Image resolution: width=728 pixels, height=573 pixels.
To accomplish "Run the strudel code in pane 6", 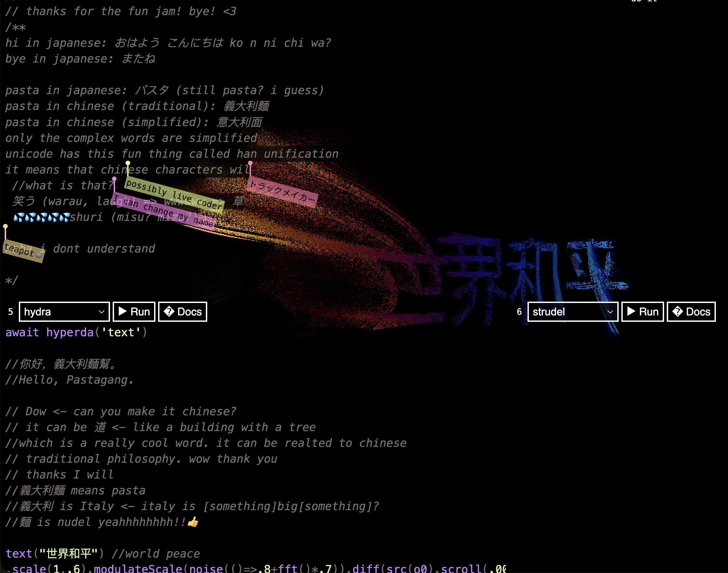I will (x=643, y=312).
